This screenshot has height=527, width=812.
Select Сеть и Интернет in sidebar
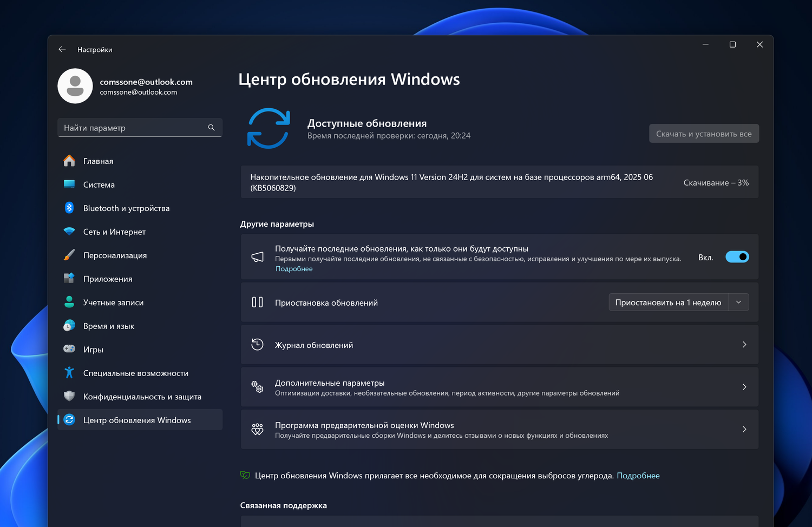(140, 232)
